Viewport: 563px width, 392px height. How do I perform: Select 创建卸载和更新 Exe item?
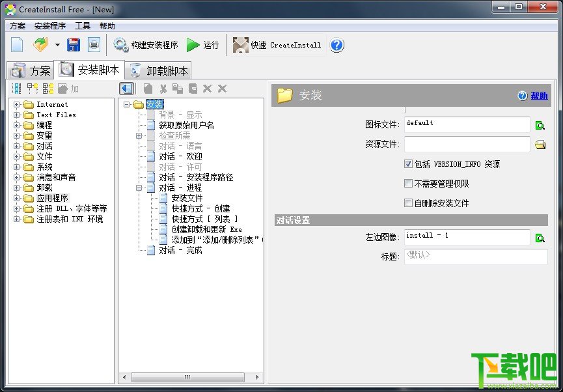coord(206,230)
